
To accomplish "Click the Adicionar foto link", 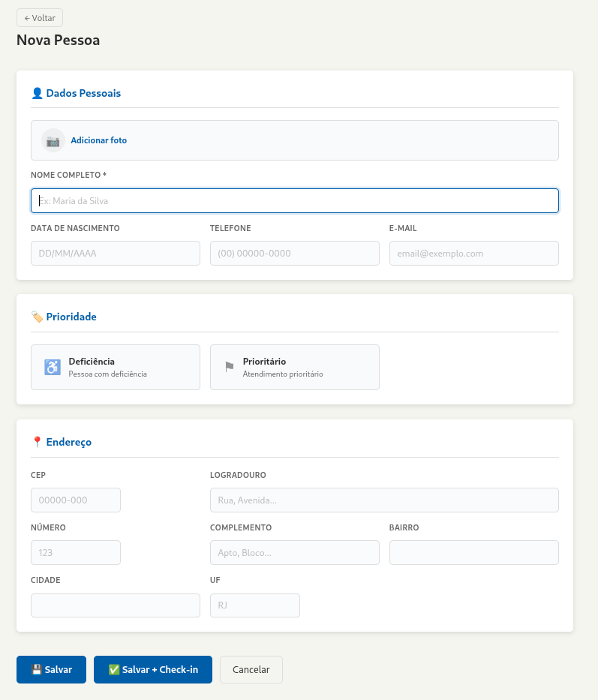I will coord(99,140).
